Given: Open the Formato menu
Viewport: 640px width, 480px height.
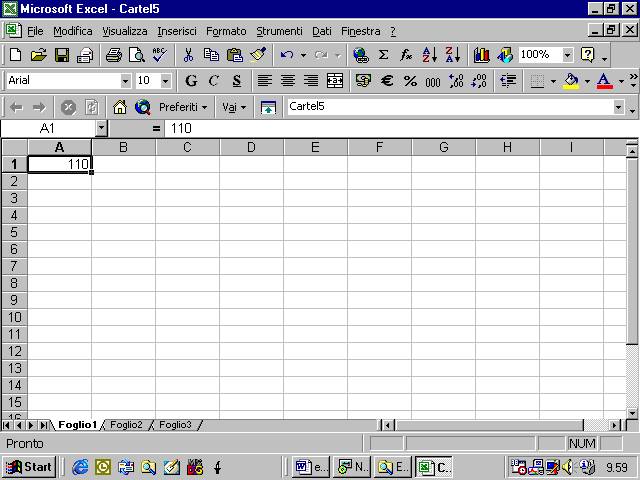Looking at the screenshot, I should [x=226, y=31].
